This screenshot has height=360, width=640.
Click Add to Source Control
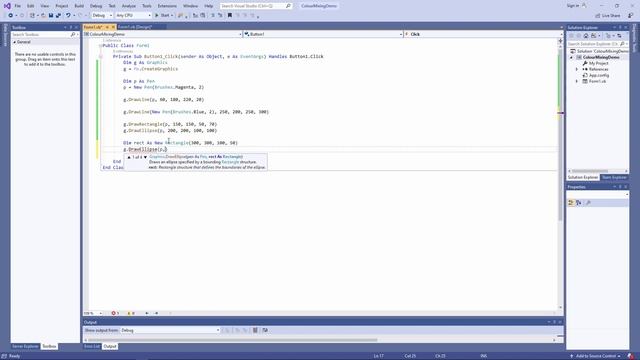coord(596,356)
